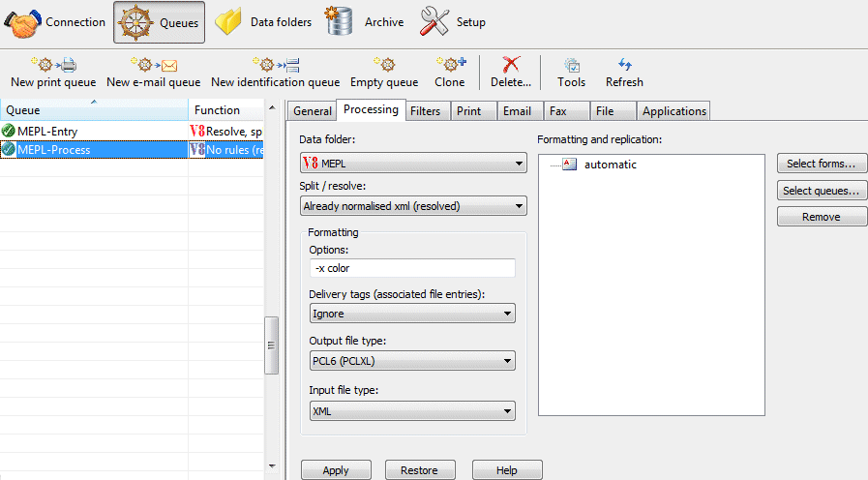Select the MEPL-Process queue row
Viewport: 868px width, 480px height.
132,149
